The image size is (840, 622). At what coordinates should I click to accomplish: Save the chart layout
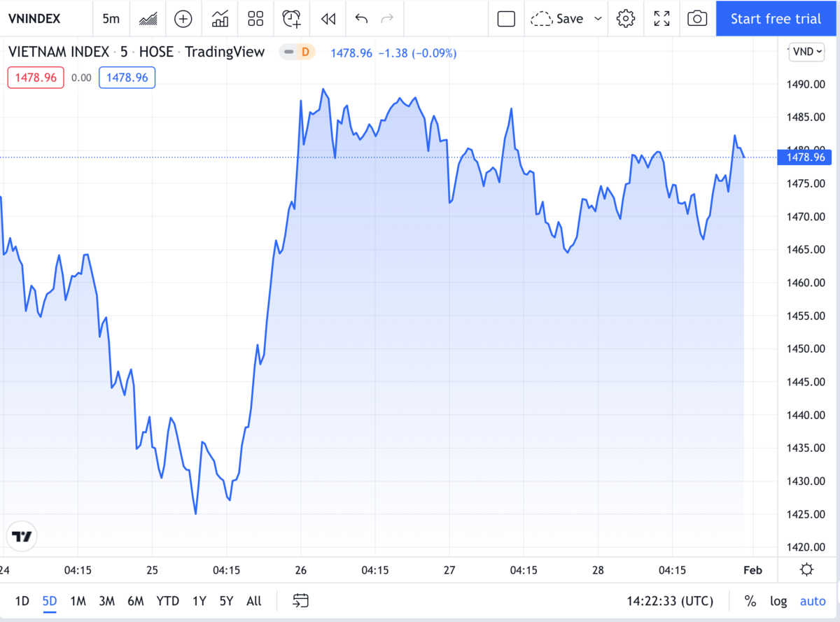pyautogui.click(x=557, y=18)
